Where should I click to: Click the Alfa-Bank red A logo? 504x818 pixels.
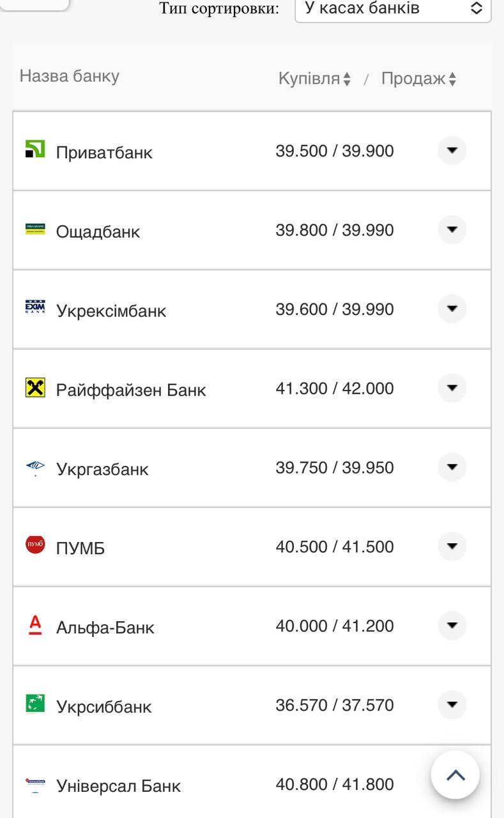[x=35, y=624]
